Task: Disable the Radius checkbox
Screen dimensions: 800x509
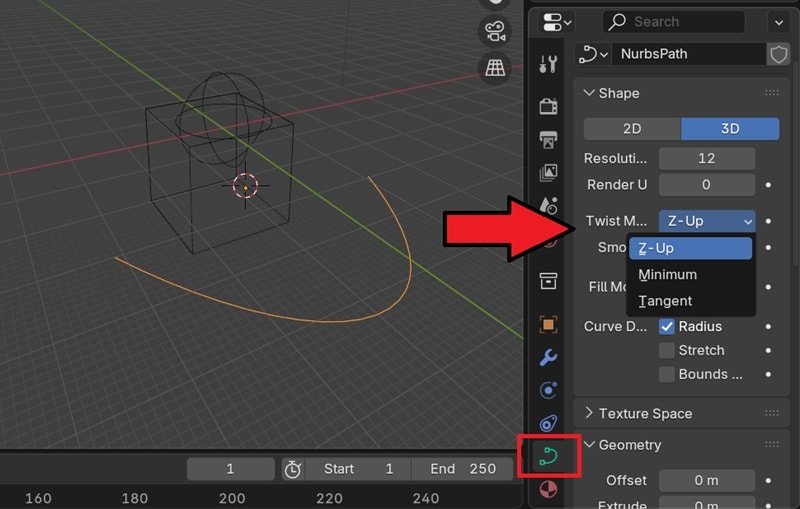Action: tap(667, 326)
